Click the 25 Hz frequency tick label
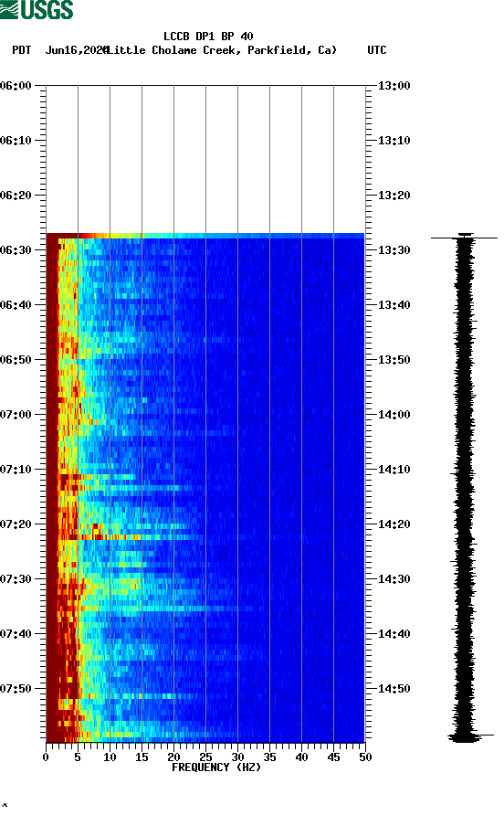 205,757
